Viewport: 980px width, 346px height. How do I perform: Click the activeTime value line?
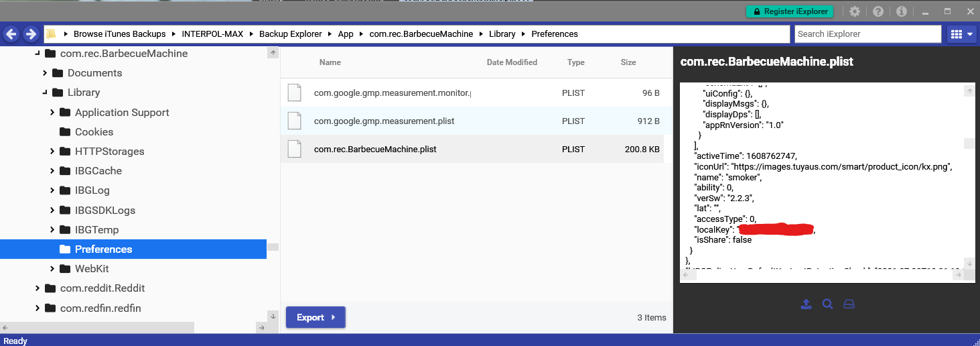[x=745, y=156]
